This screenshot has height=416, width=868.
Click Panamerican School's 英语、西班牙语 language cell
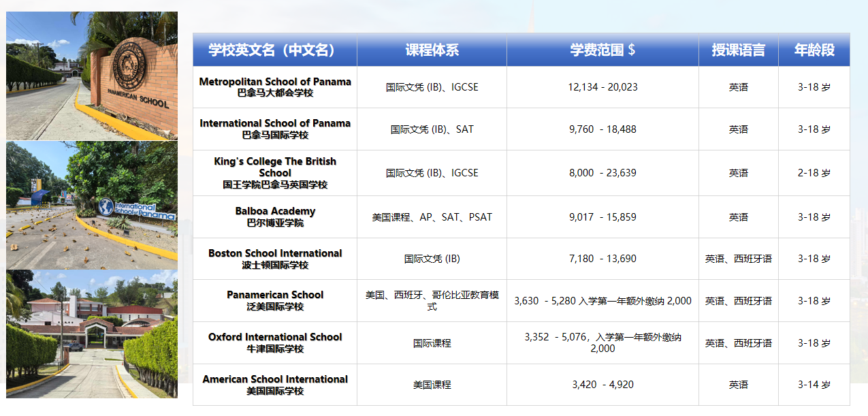(739, 300)
